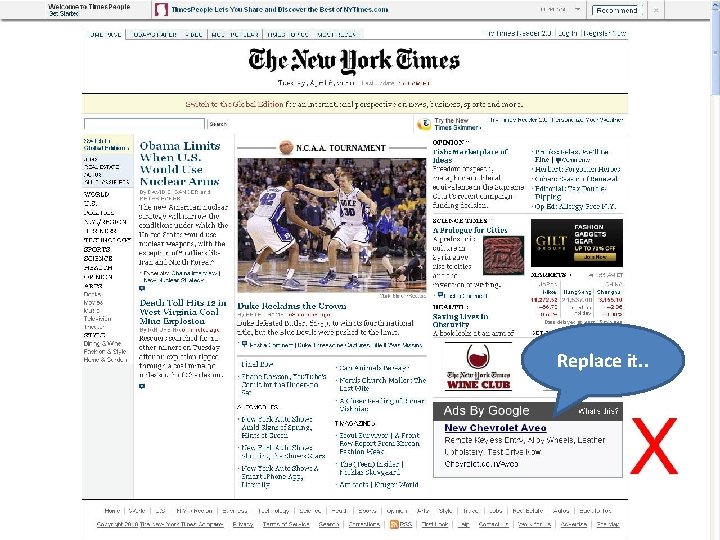Viewport: 720px width, 540px height.
Task: Open the Welcome to TimesPeople Get Started link
Action: 89,10
